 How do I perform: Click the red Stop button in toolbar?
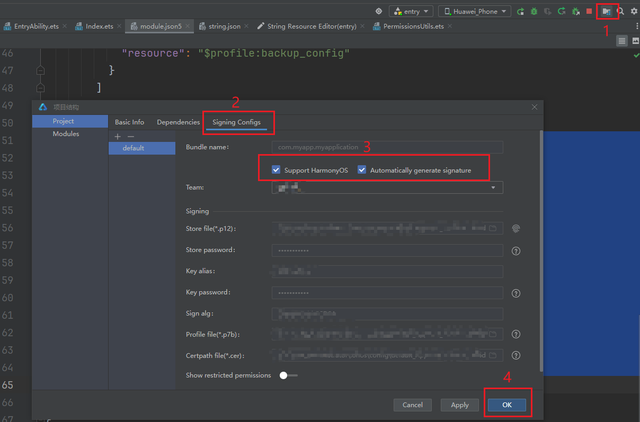click(588, 11)
